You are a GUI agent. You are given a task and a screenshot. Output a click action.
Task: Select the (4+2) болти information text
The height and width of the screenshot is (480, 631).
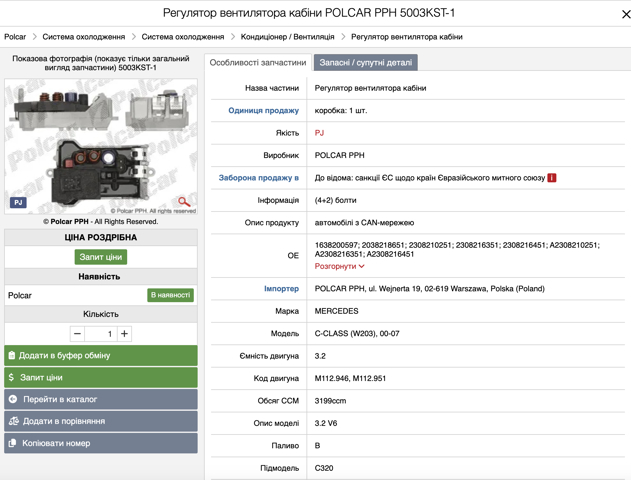335,200
